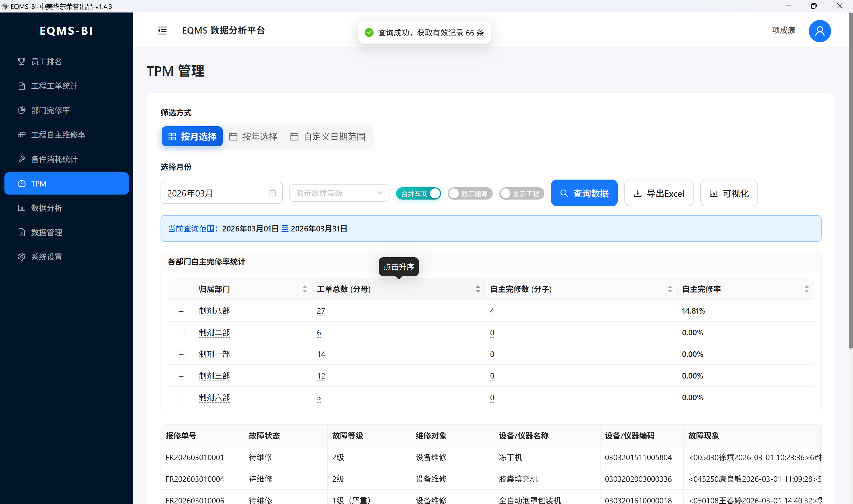Click the 制剂一部 department link
The width and height of the screenshot is (853, 504).
point(214,354)
